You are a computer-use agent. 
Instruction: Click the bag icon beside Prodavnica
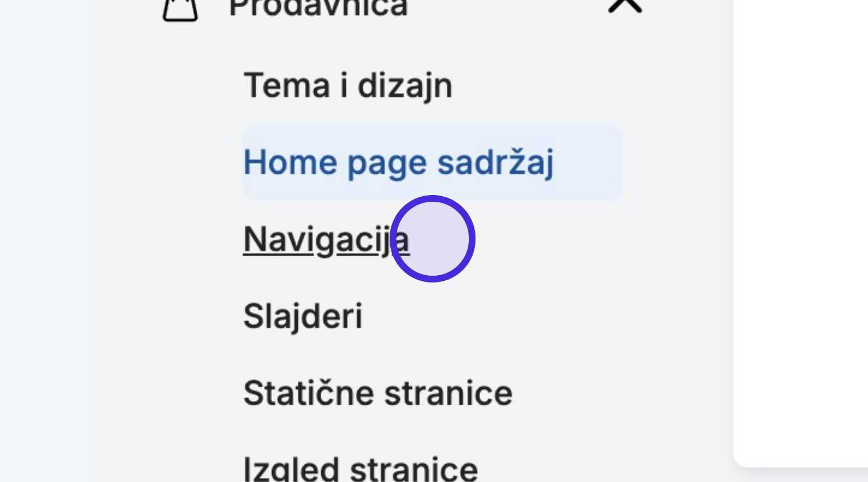(x=180, y=10)
